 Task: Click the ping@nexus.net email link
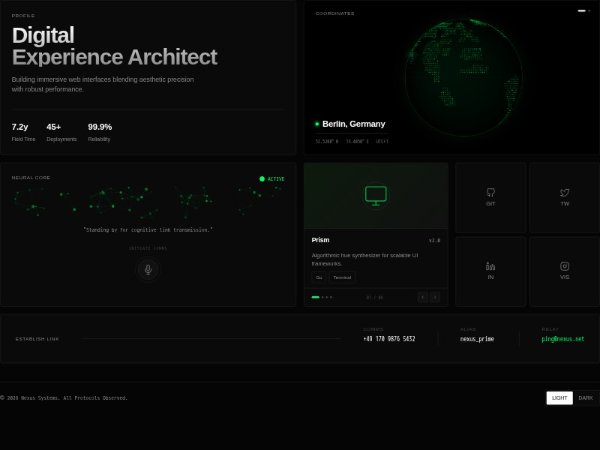coord(563,339)
